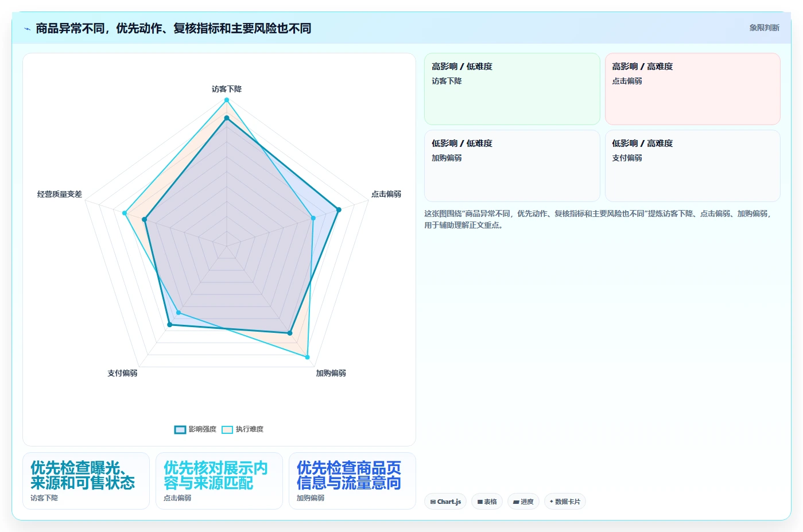803x532 pixels.
Task: Click 加购偏弱 text in quadrant card
Action: [x=447, y=158]
